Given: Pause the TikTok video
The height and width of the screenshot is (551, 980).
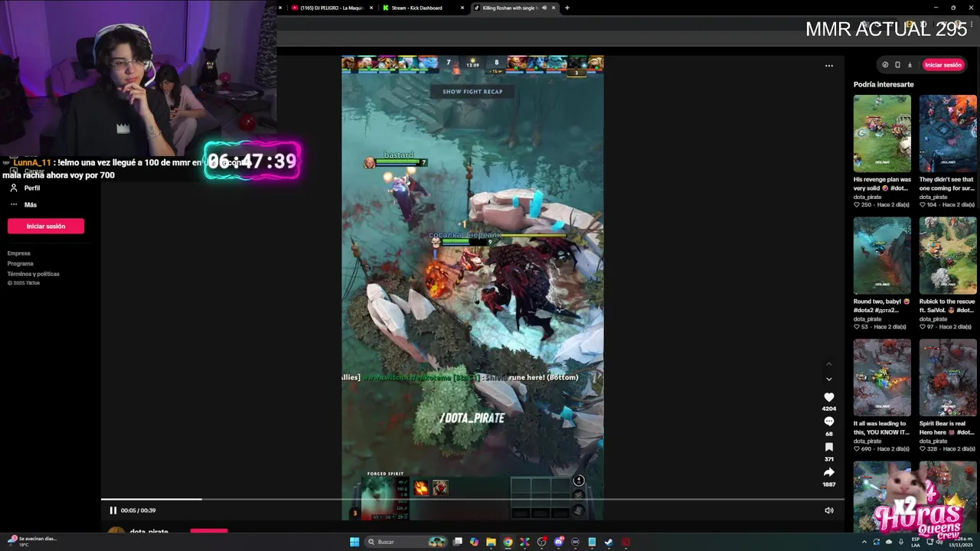Looking at the screenshot, I should click(113, 510).
